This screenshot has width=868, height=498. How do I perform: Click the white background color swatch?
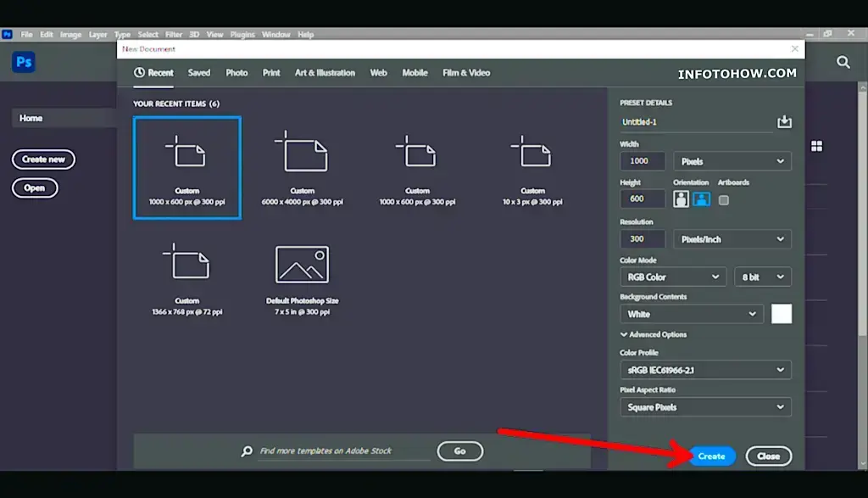pyautogui.click(x=781, y=314)
